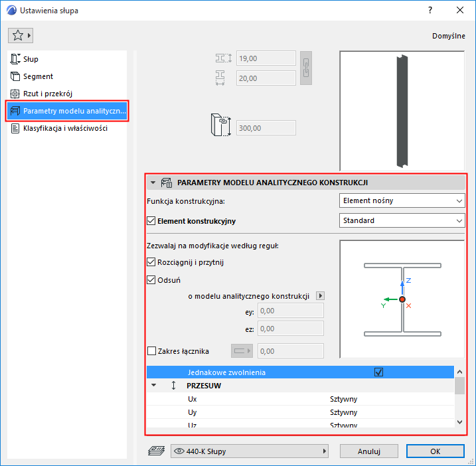Screen dimensions: 476x466
Task: Click the OK button
Action: (436, 451)
